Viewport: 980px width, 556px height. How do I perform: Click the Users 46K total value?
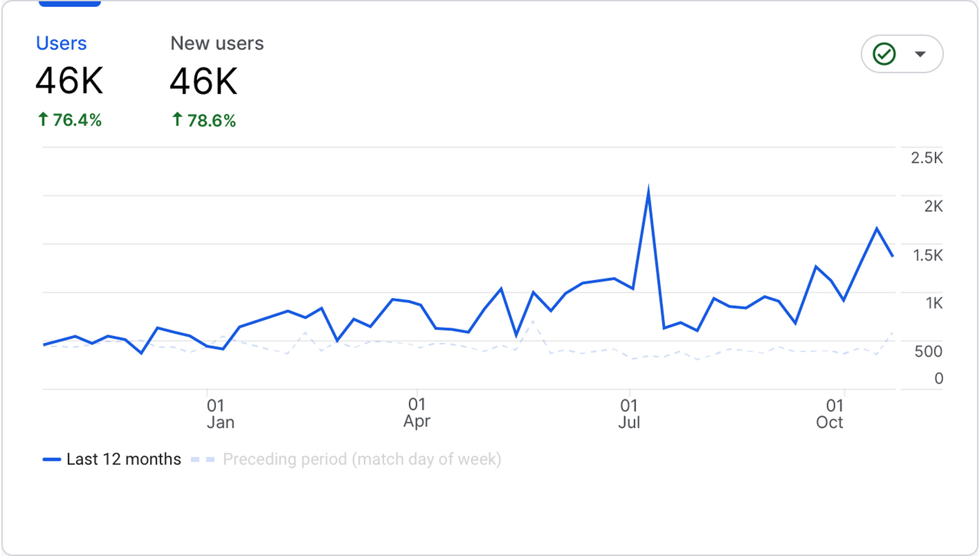[69, 81]
